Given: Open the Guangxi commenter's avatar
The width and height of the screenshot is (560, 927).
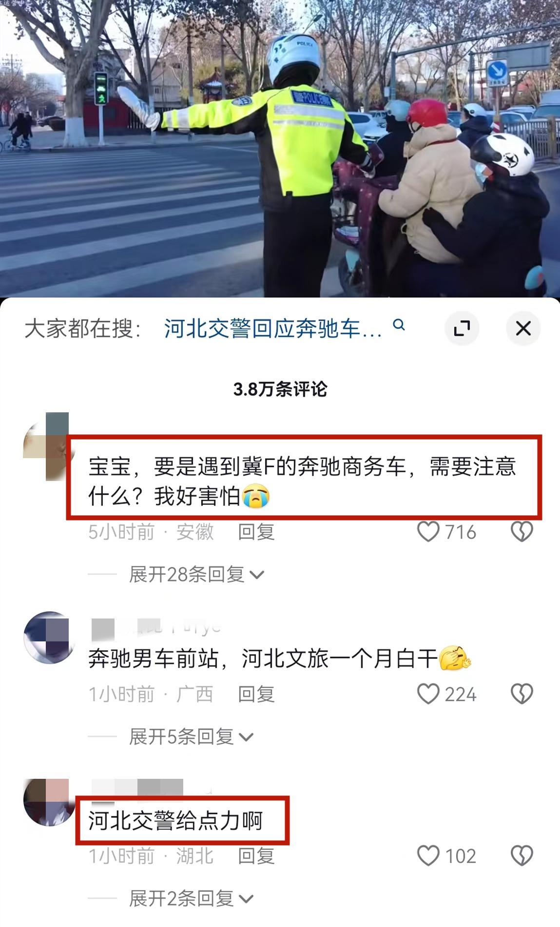Looking at the screenshot, I should tap(49, 637).
